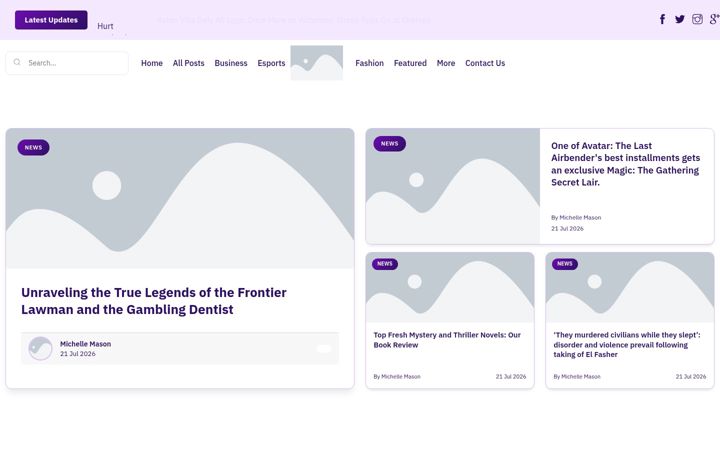Open the All Posts menu item

[188, 63]
